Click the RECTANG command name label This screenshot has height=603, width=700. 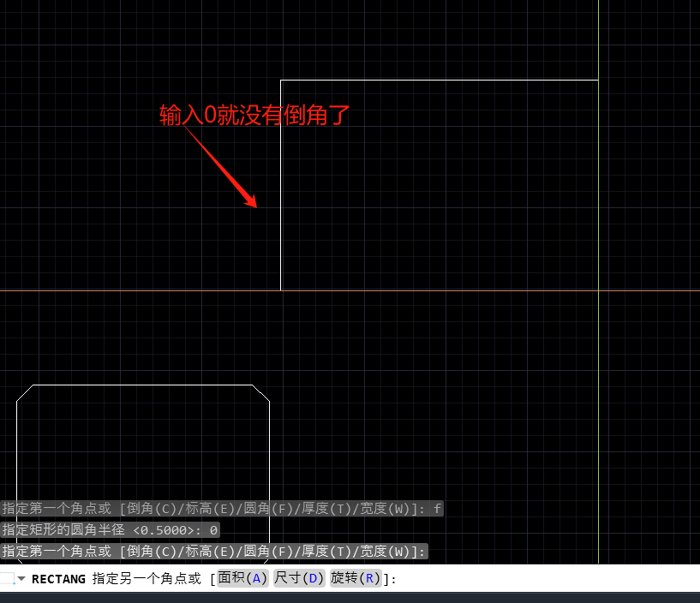pyautogui.click(x=58, y=579)
